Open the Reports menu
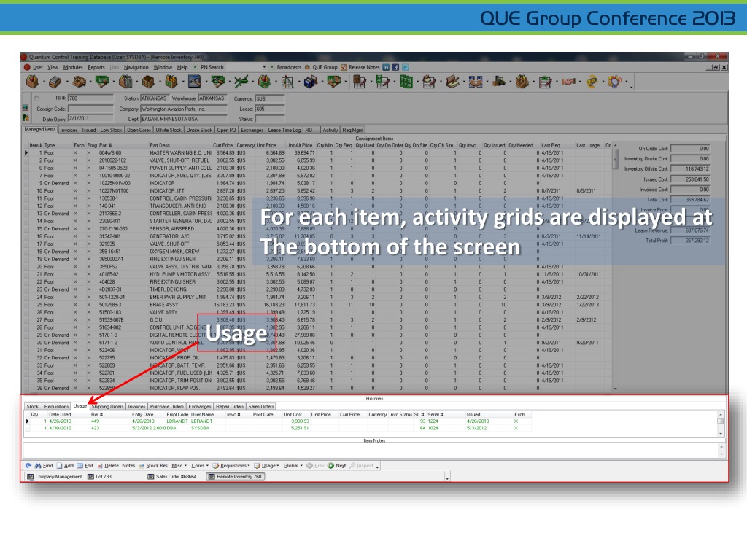 pos(96,67)
